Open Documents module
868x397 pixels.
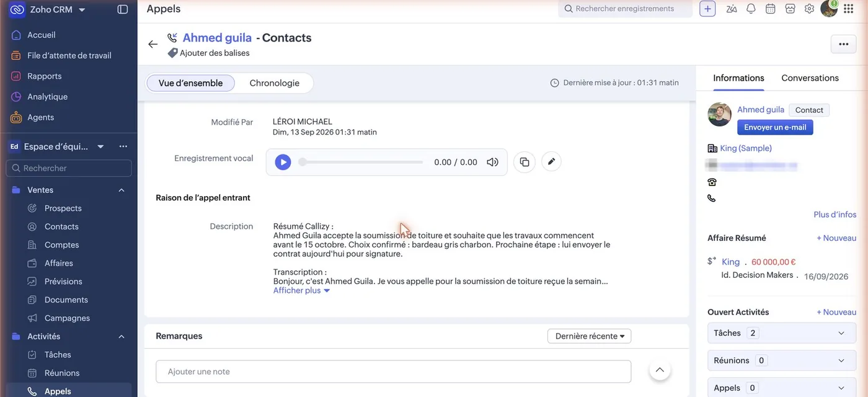point(66,300)
